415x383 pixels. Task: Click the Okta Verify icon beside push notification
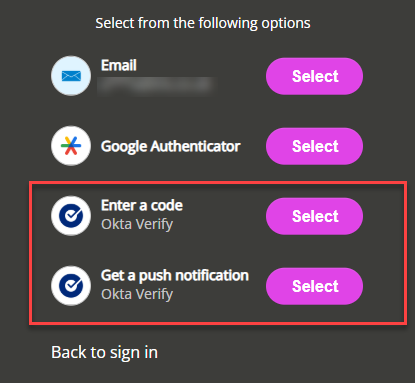click(x=71, y=286)
